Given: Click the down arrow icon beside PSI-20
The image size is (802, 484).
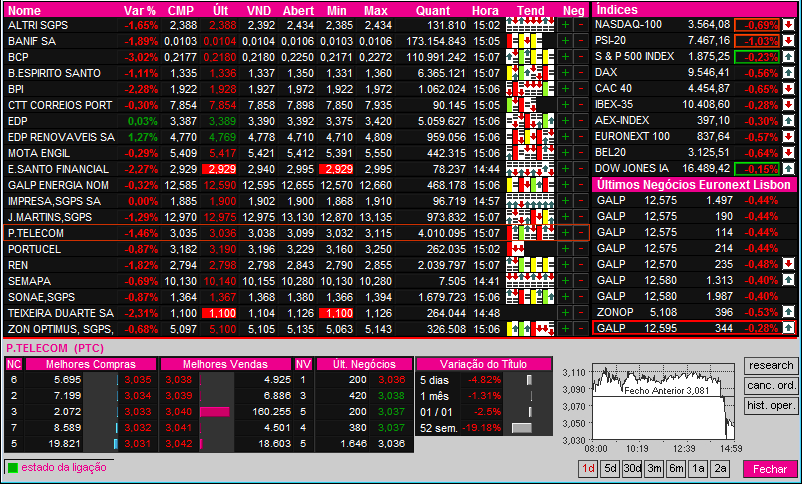Looking at the screenshot, I should [788, 40].
